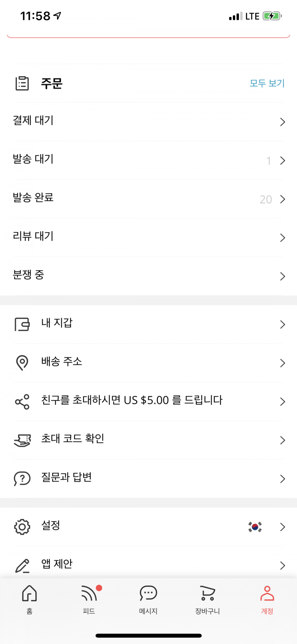Open the 리뷰 대기 list item
The height and width of the screenshot is (644, 297).
tap(33, 236)
